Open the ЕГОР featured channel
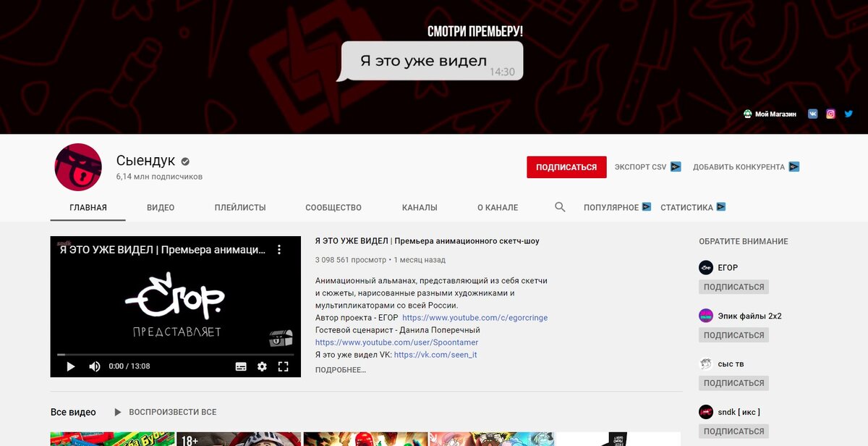 [728, 268]
